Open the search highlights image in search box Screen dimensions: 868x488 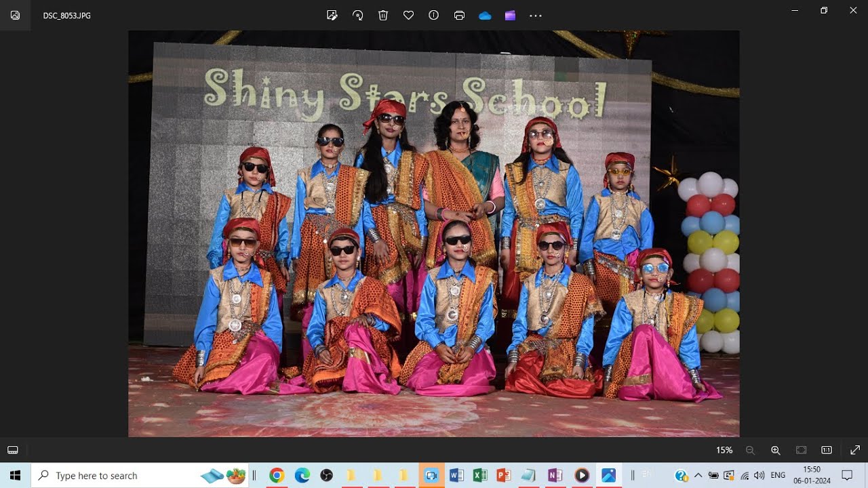(223, 475)
